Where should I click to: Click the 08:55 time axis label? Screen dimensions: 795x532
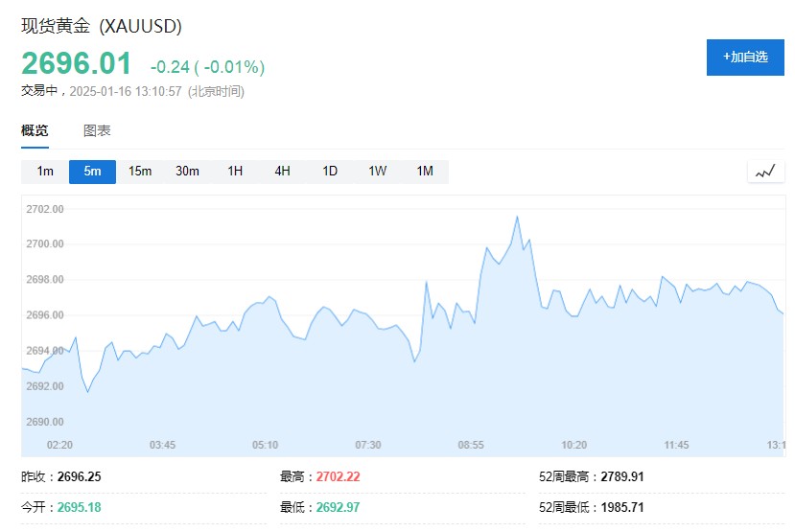click(470, 445)
